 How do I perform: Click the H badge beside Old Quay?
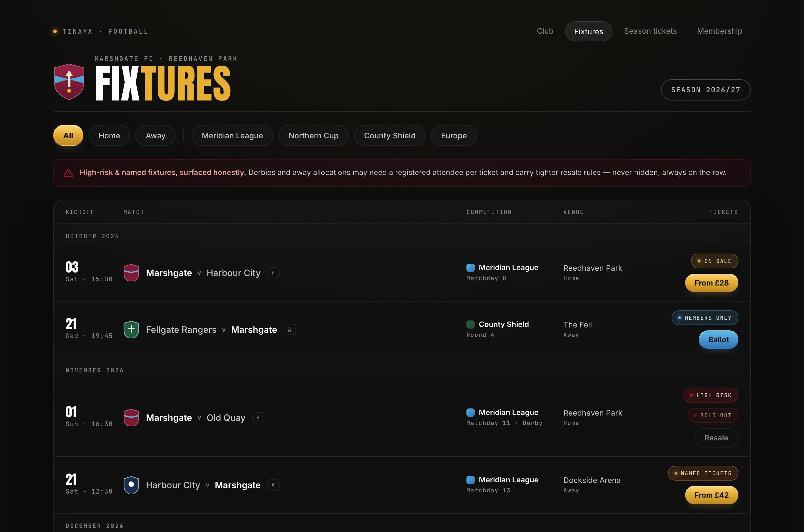pos(258,418)
